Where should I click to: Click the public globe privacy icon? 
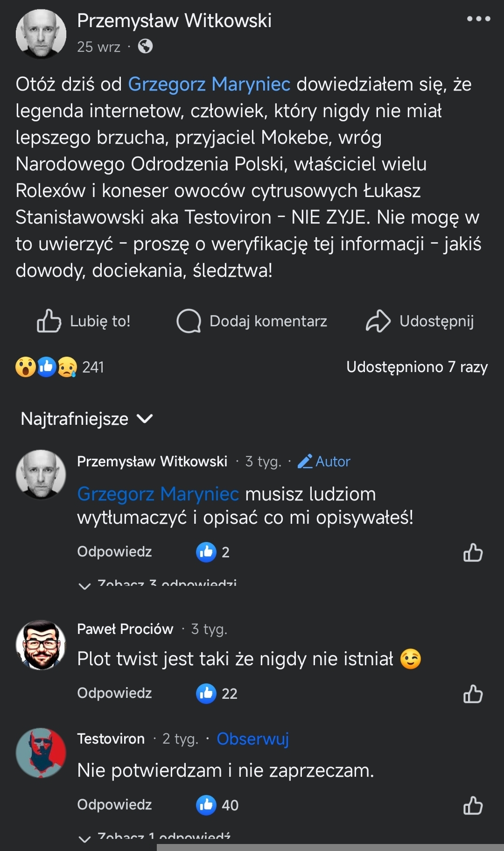145,46
